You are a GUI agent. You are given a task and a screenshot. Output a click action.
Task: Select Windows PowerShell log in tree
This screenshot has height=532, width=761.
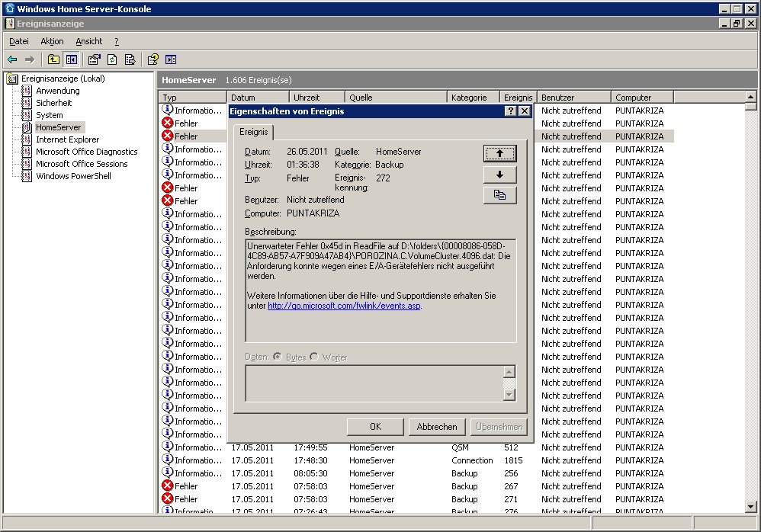pyautogui.click(x=74, y=176)
